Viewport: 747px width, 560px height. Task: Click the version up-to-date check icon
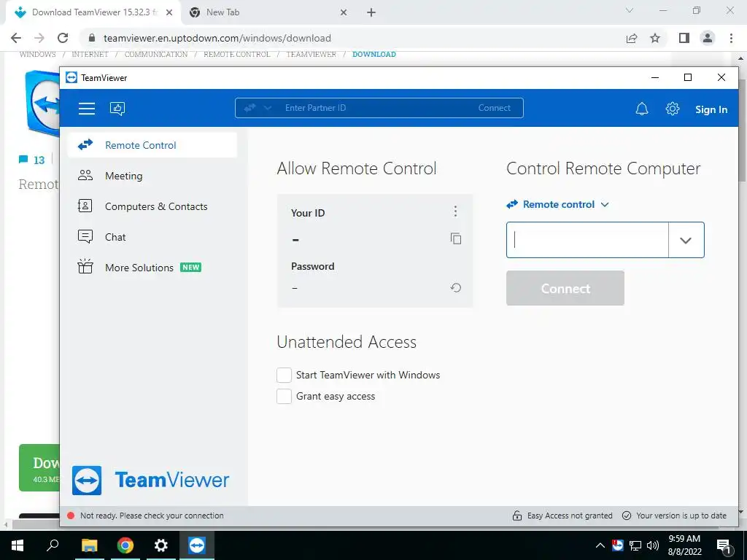(x=627, y=516)
